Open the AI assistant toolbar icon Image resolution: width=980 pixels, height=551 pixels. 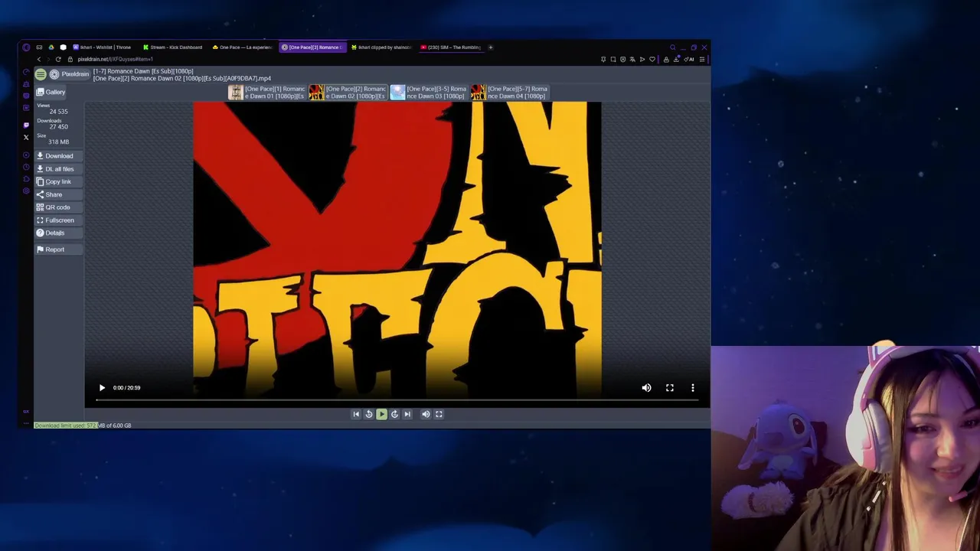click(x=689, y=59)
